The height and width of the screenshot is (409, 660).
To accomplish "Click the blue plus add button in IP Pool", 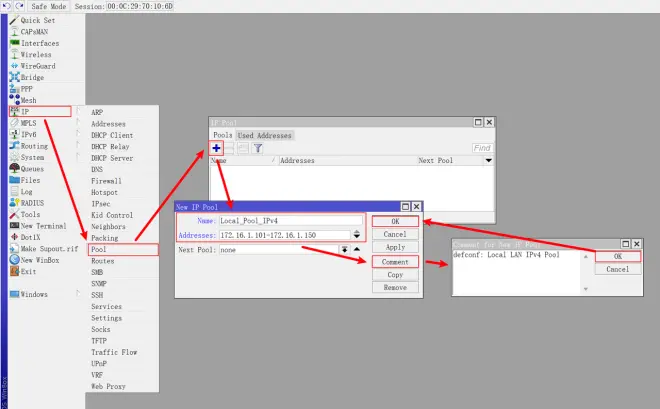I will [216, 148].
